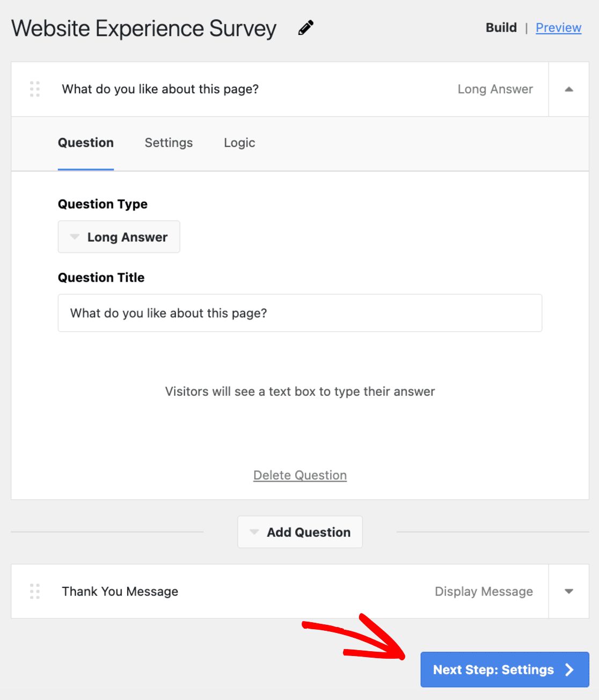
Task: Click the Long Answer label in question header
Action: coord(495,89)
